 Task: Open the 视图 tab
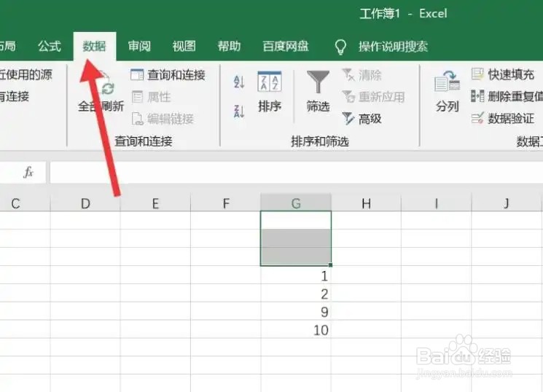coord(184,46)
